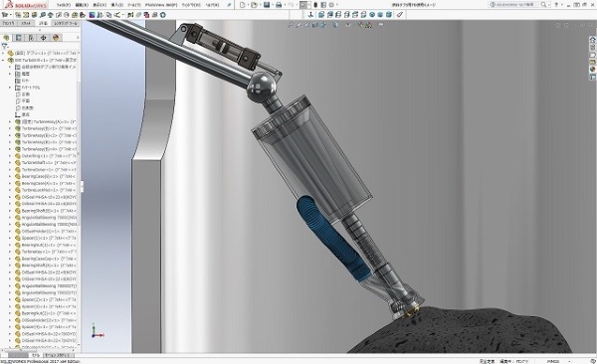
Task: Click the Print icon in top toolbar
Action: pyautogui.click(x=279, y=5)
